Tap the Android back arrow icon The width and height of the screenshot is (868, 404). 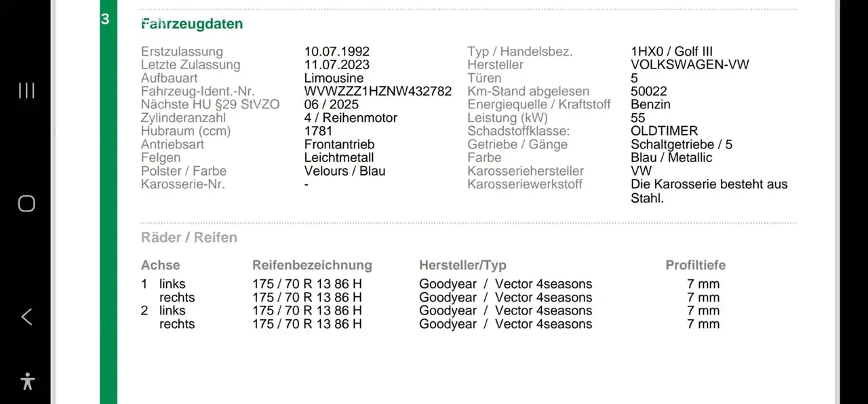[x=26, y=317]
